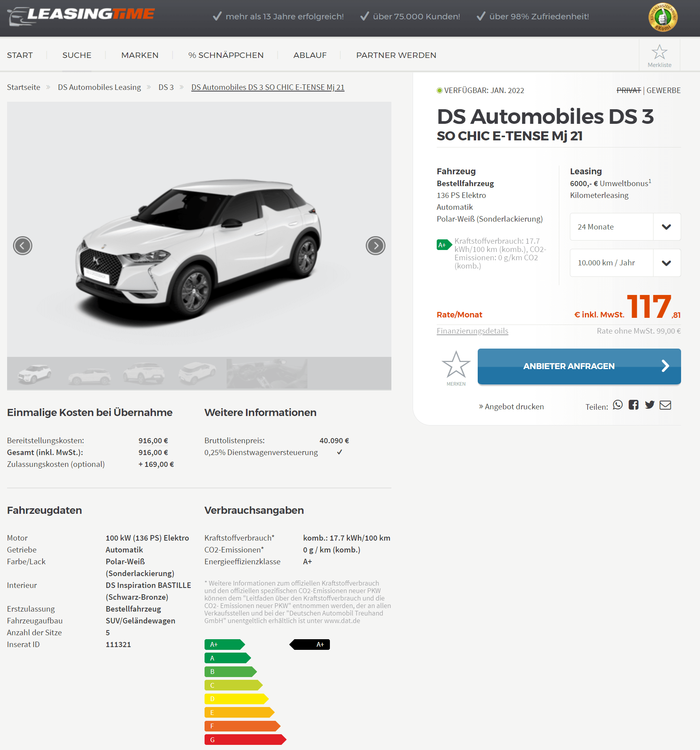Click chevron arrow of 24 Monate selector

click(666, 227)
